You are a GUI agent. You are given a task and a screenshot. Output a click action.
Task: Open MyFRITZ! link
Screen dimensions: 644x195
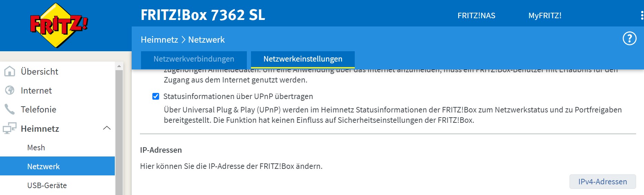click(545, 15)
